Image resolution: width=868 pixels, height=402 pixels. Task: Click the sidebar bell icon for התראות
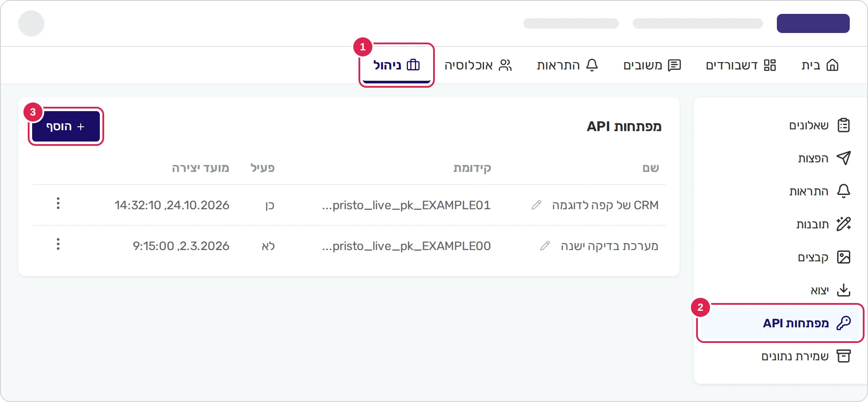coord(844,191)
